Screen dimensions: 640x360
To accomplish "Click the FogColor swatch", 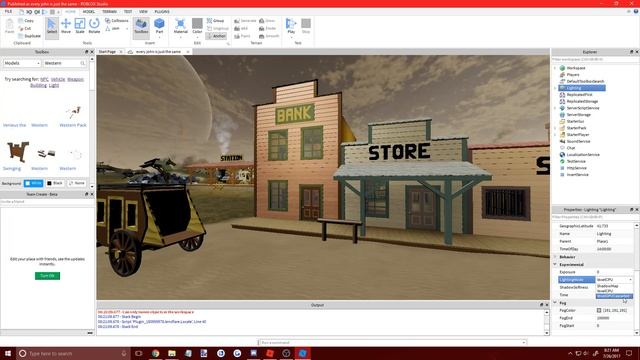I will (599, 311).
